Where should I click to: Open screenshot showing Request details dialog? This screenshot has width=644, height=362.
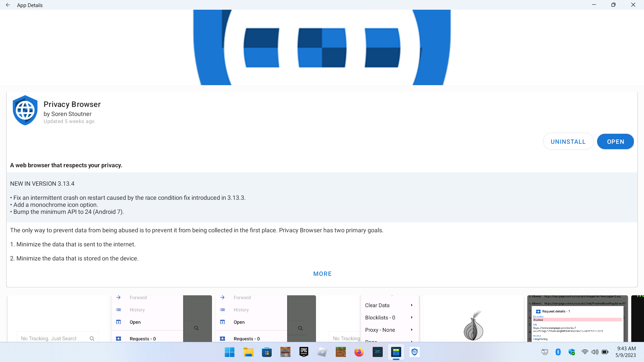tap(577, 319)
